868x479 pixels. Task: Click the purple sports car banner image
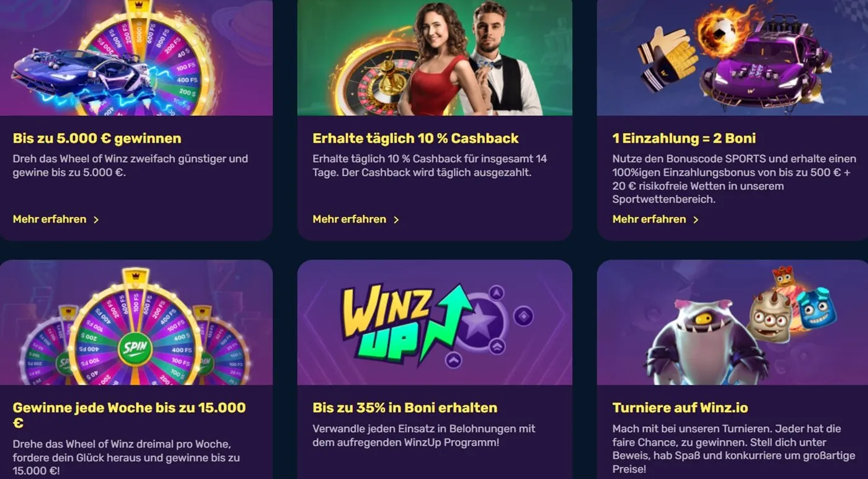(732, 58)
